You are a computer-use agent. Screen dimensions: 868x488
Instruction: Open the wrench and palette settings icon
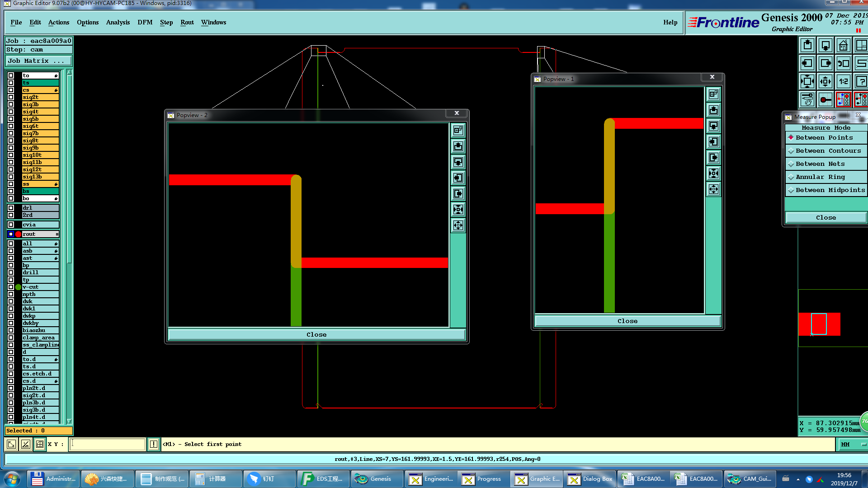tap(807, 99)
